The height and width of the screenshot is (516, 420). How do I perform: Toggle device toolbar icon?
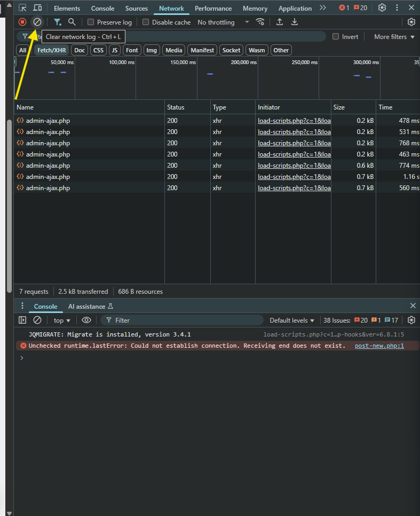pyautogui.click(x=38, y=7)
